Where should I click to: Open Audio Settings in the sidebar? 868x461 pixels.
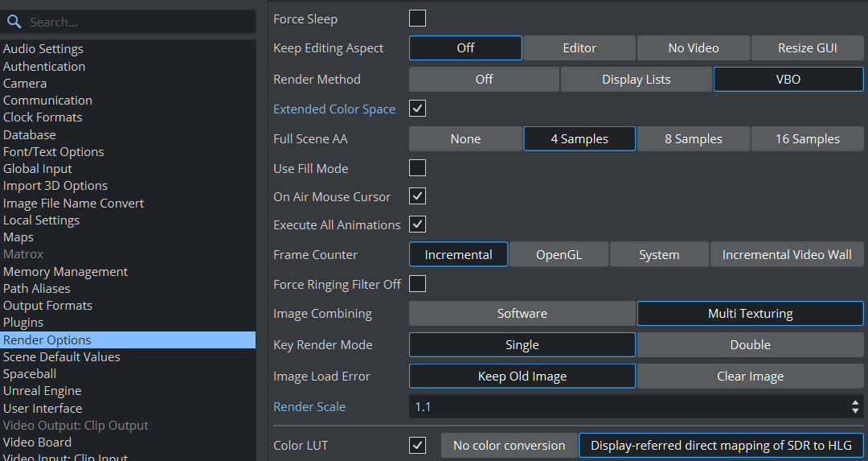pyautogui.click(x=43, y=49)
